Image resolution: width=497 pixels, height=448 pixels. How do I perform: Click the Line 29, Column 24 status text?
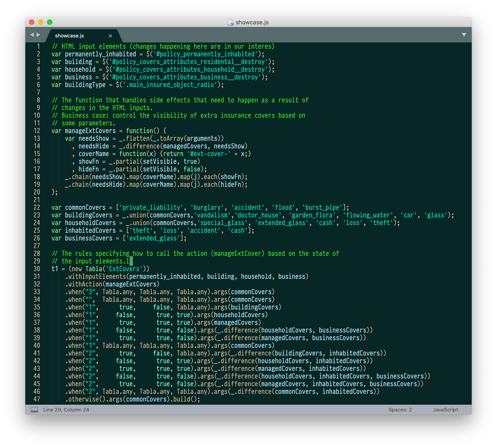pos(66,410)
